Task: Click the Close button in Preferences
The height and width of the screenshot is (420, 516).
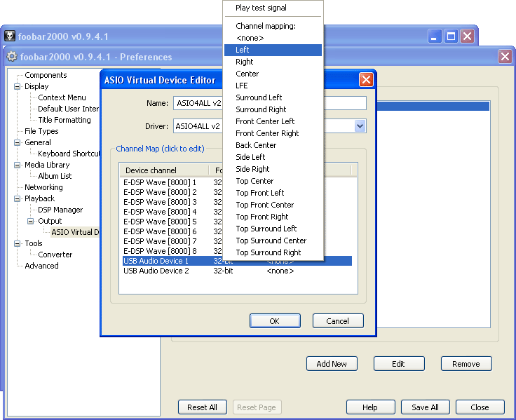Action: tap(480, 407)
